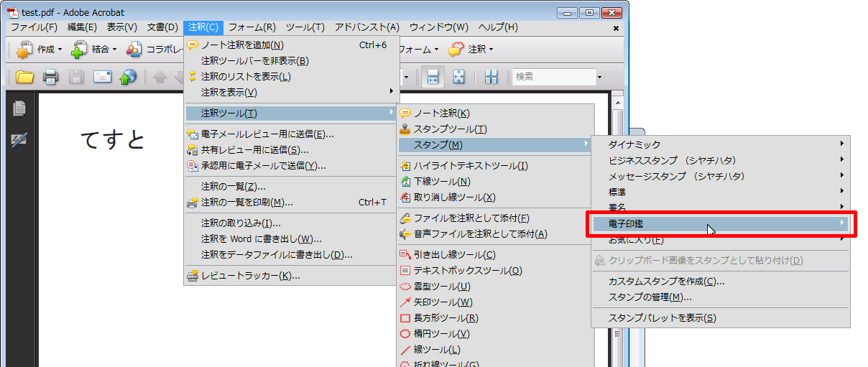Click the Combine (結合) toolbar icon
This screenshot has width=868, height=367.
pyautogui.click(x=80, y=50)
